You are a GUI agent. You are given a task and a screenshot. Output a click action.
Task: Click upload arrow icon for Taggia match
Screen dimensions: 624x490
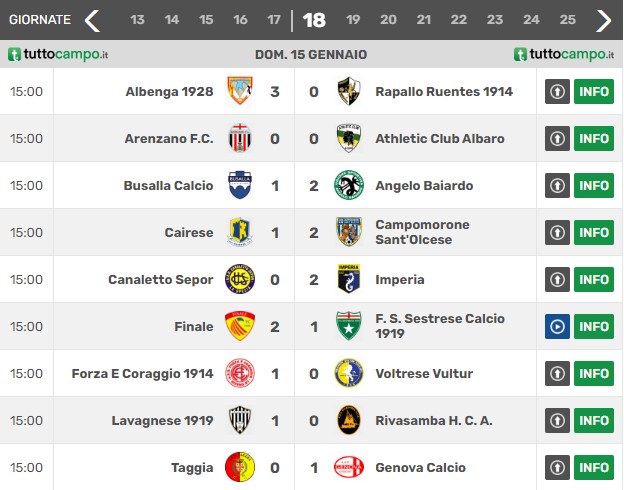557,467
